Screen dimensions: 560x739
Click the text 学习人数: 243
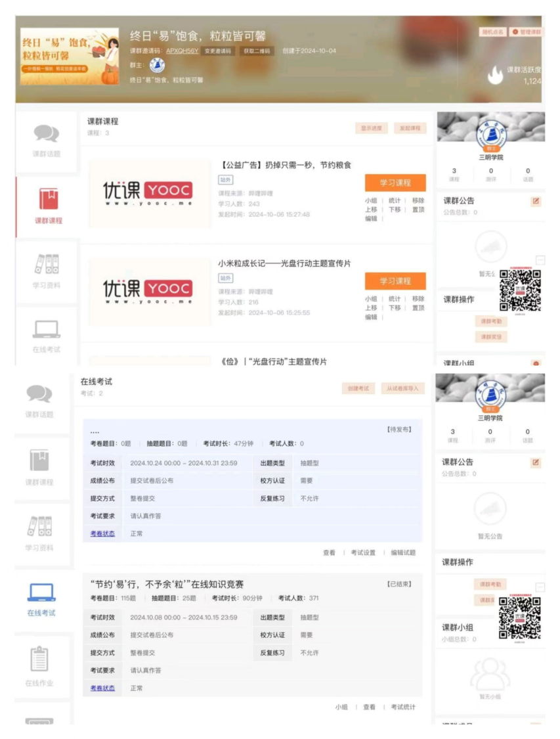click(239, 204)
